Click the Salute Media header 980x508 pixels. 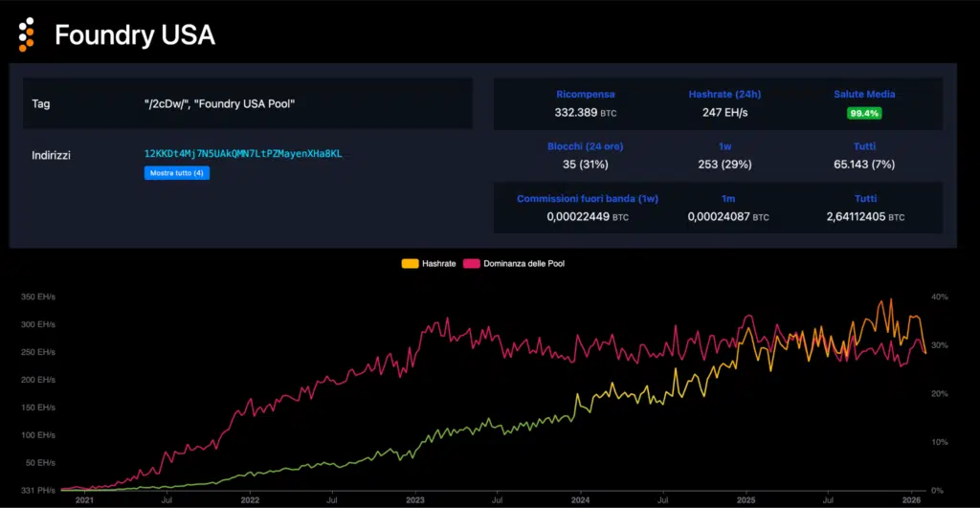864,95
